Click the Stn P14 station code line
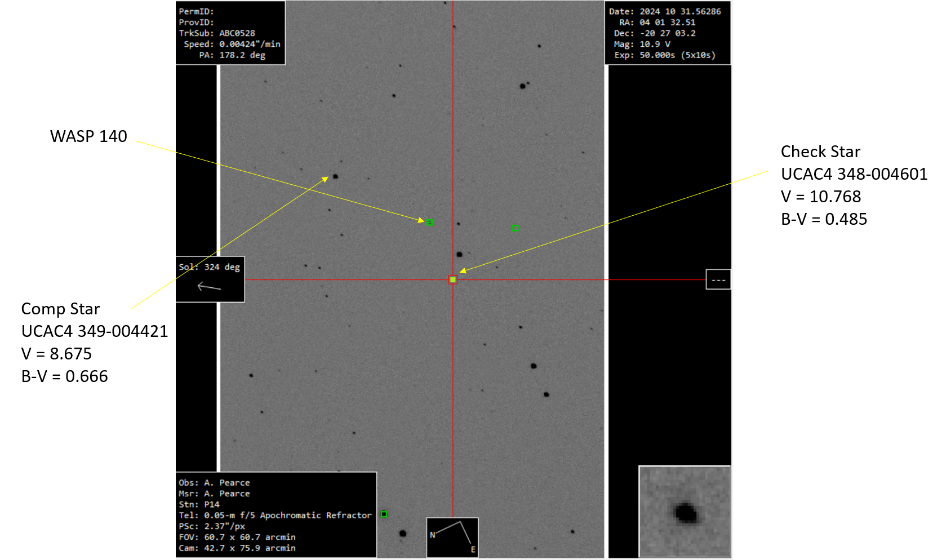933x560 pixels. click(x=199, y=504)
